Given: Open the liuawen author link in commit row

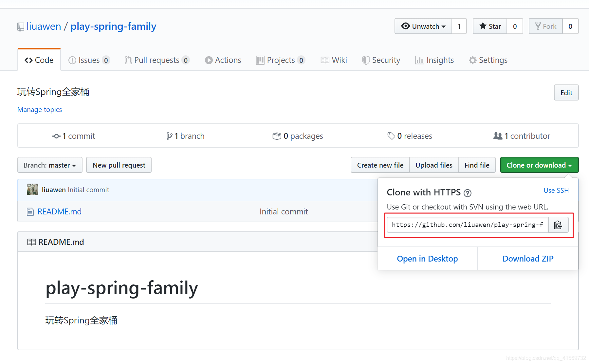Looking at the screenshot, I should [54, 190].
